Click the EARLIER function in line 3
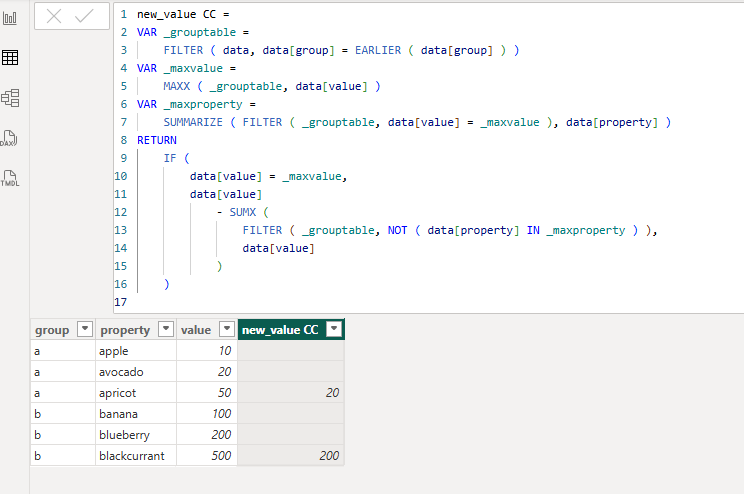The image size is (744, 494). coord(378,50)
